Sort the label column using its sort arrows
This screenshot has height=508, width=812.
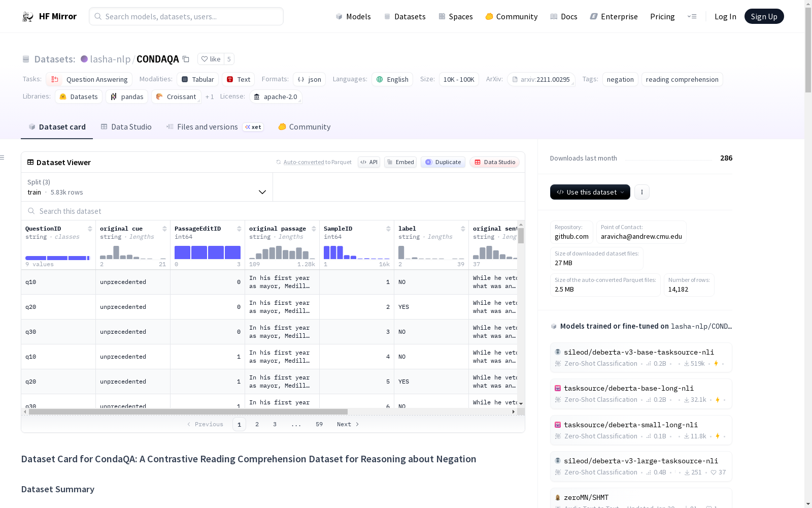click(463, 229)
